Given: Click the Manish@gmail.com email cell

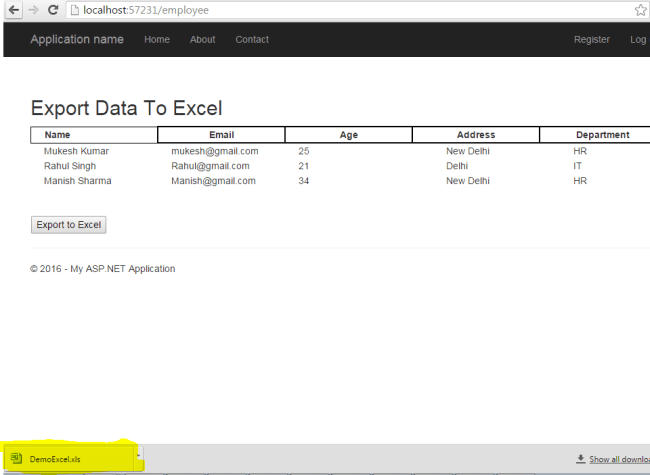Looking at the screenshot, I should click(213, 181).
